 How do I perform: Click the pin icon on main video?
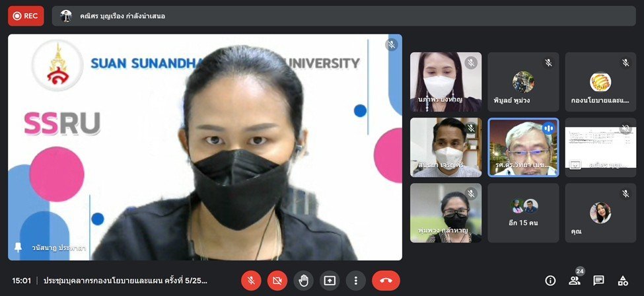coord(18,247)
